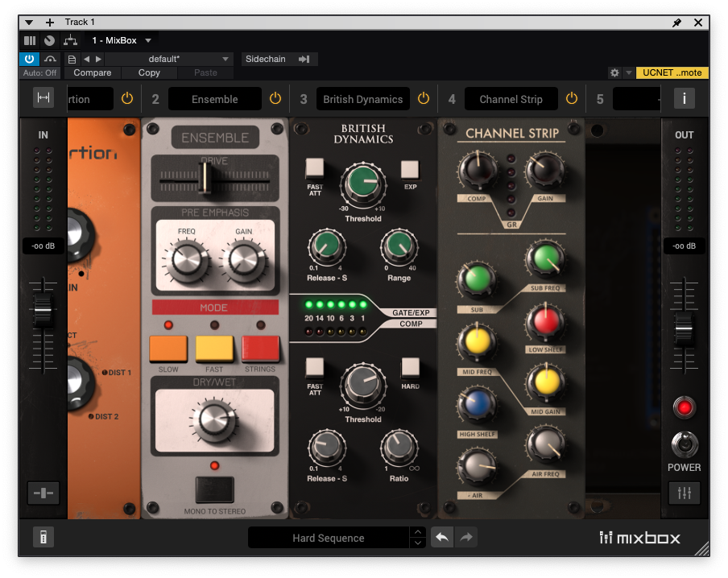The width and height of the screenshot is (728, 578).
Task: Open the Hard Sequence preset field
Action: pyautogui.click(x=329, y=538)
